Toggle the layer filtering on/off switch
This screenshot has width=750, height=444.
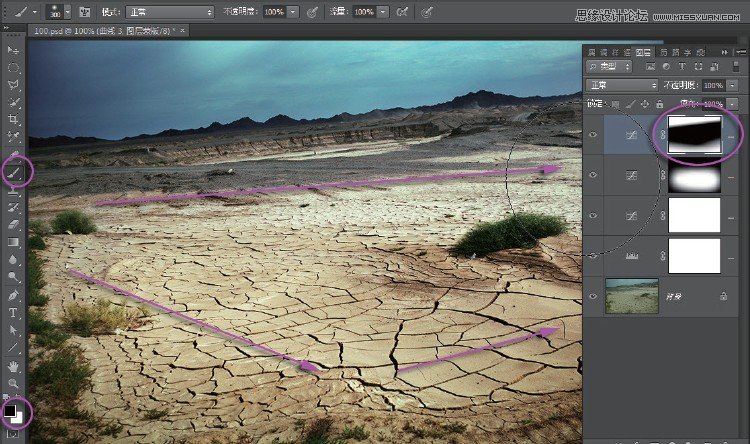736,67
